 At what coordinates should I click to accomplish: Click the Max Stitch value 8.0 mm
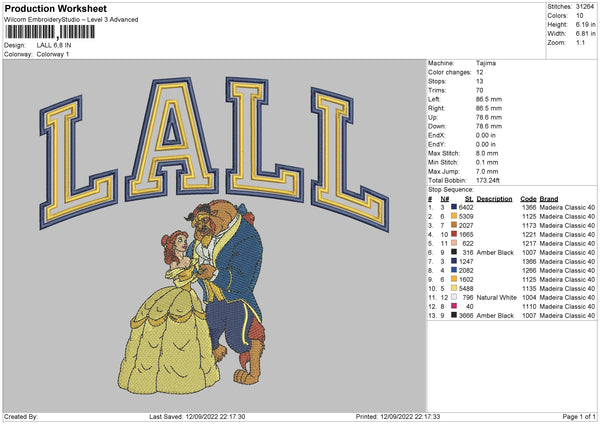[x=487, y=153]
